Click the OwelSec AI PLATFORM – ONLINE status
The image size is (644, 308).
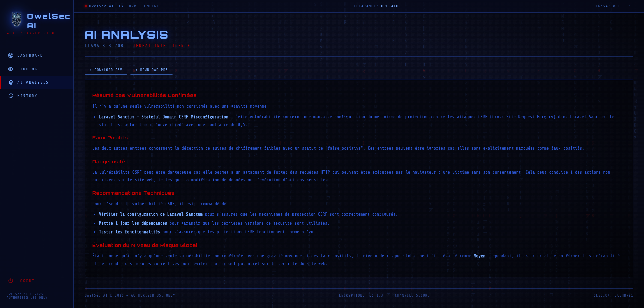pyautogui.click(x=124, y=6)
